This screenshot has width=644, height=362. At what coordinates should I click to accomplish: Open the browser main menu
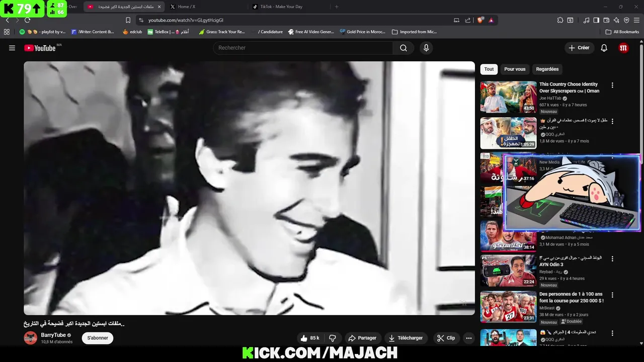(636, 20)
